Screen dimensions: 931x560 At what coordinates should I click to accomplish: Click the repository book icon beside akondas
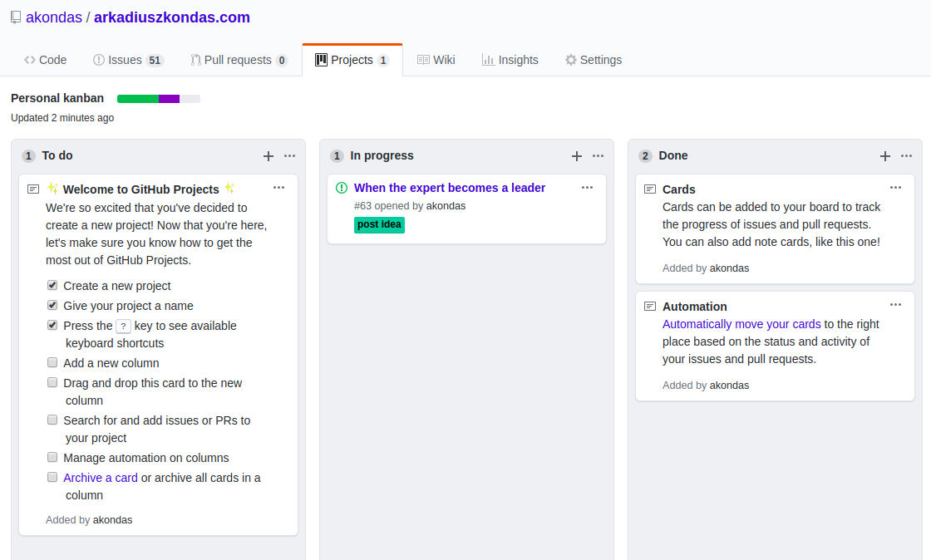coord(16,17)
